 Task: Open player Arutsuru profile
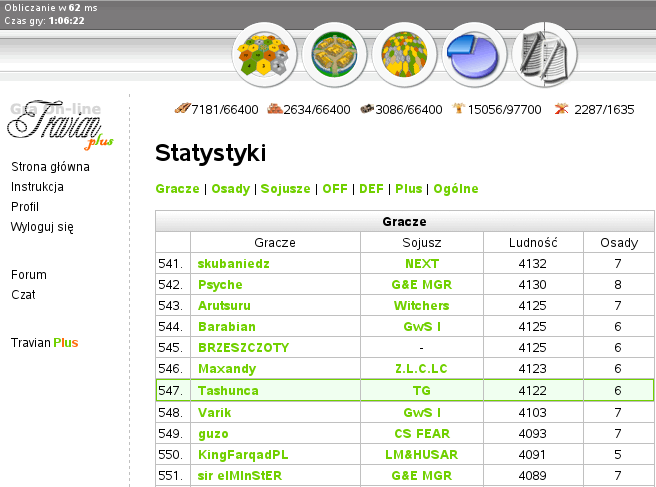(x=224, y=306)
